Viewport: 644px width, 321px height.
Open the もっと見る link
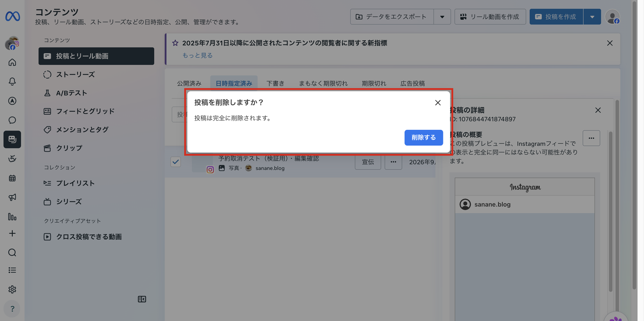(198, 55)
